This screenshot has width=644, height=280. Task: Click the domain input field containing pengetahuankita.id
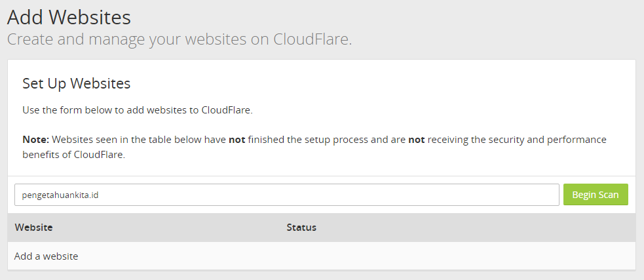tap(287, 195)
